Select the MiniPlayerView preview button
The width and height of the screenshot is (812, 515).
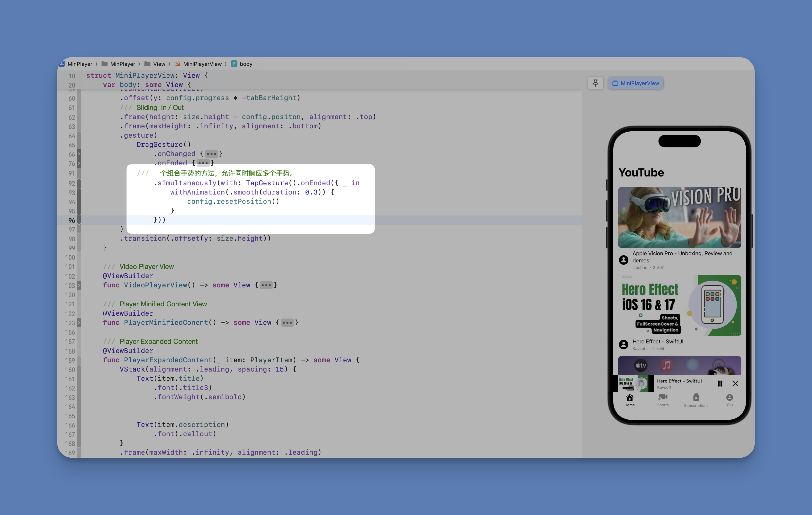click(x=635, y=83)
